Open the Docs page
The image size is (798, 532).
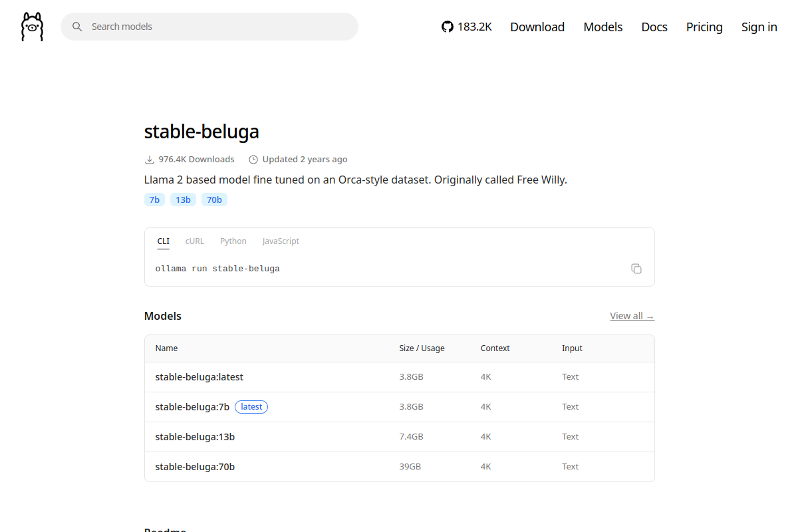(x=654, y=27)
